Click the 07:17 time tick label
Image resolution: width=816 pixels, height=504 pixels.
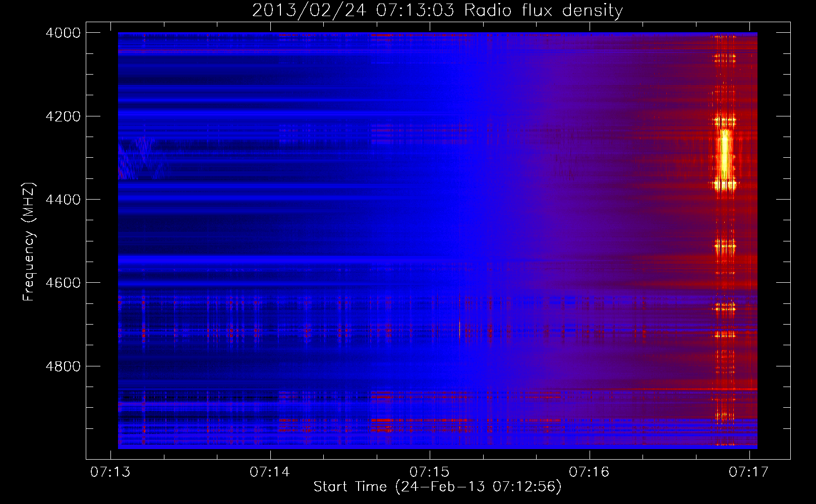click(749, 472)
